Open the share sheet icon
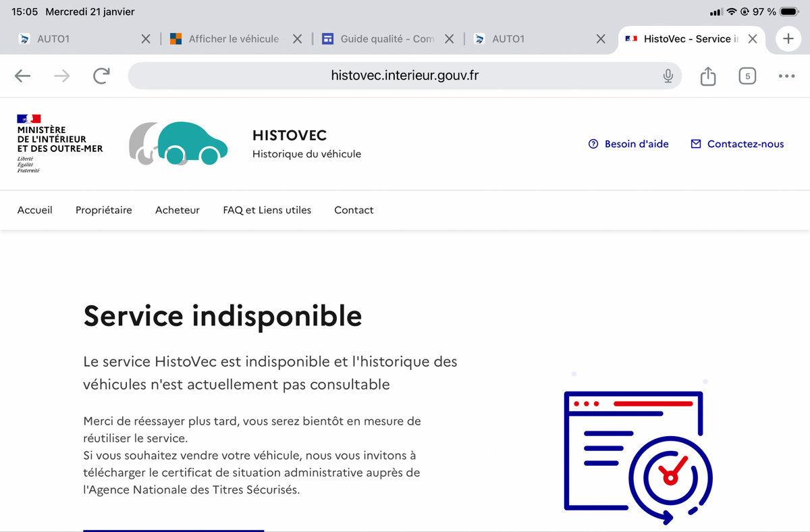 (707, 76)
